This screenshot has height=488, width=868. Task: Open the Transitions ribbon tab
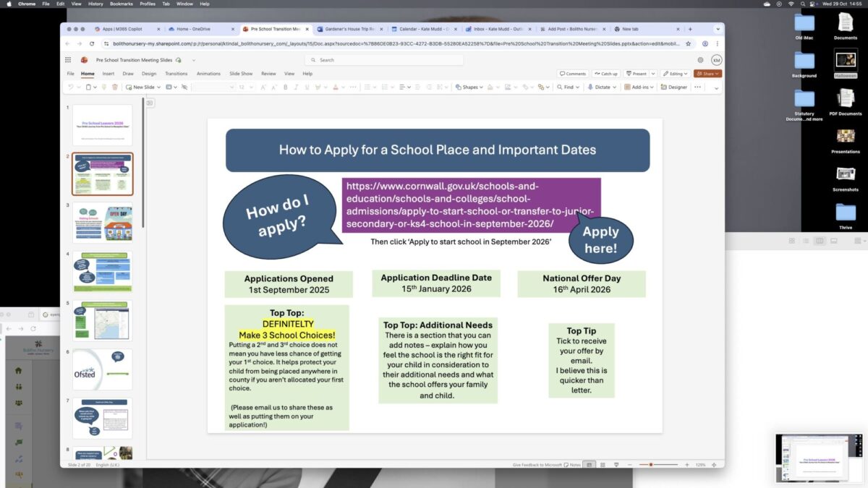176,74
